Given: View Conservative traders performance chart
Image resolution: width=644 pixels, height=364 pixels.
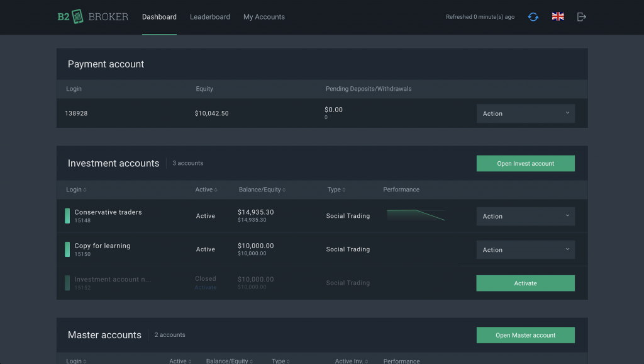Looking at the screenshot, I should tap(416, 215).
